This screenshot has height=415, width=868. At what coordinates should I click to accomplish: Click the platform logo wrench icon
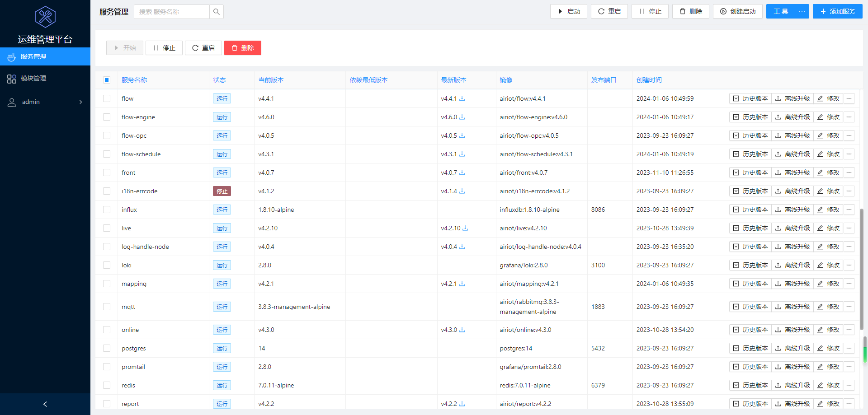[45, 17]
